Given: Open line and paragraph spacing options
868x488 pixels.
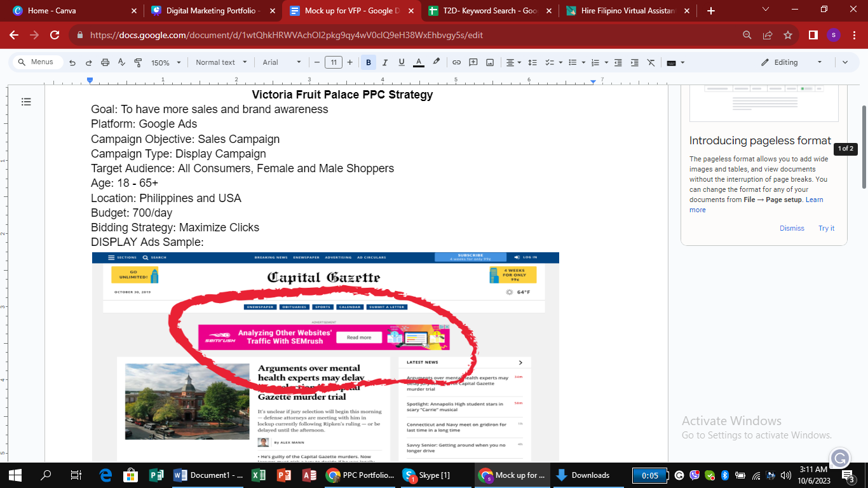Looking at the screenshot, I should coord(532,62).
